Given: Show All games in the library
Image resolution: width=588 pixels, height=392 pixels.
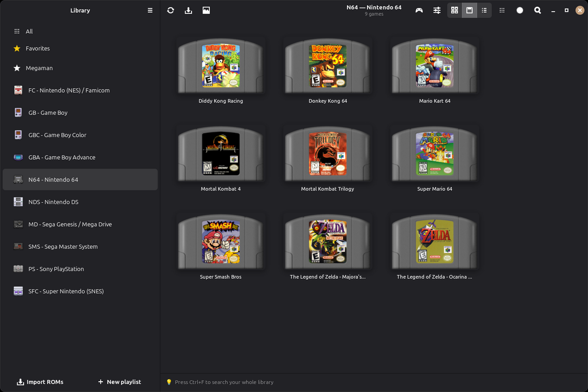Looking at the screenshot, I should [x=80, y=31].
